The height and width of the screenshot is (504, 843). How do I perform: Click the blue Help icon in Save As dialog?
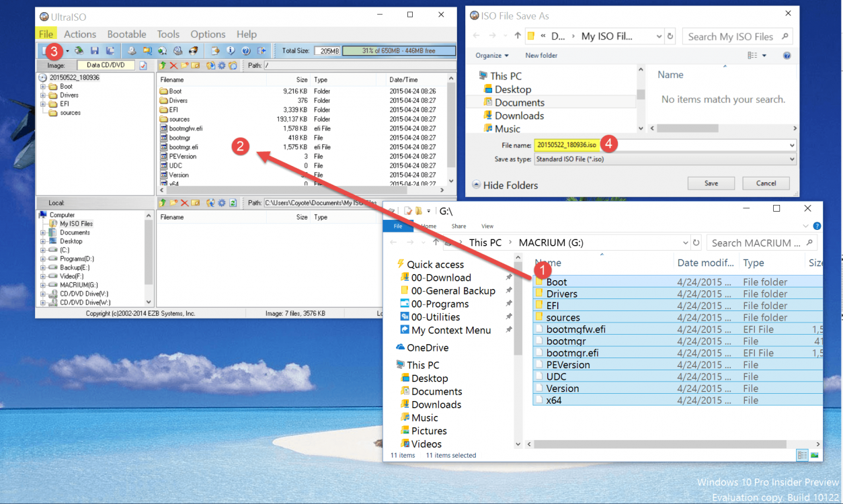click(x=787, y=55)
